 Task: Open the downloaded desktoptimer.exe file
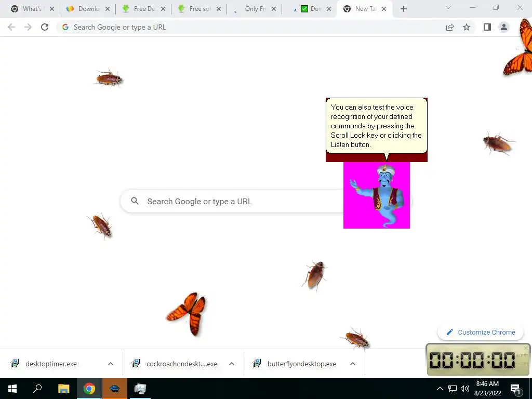(51, 364)
